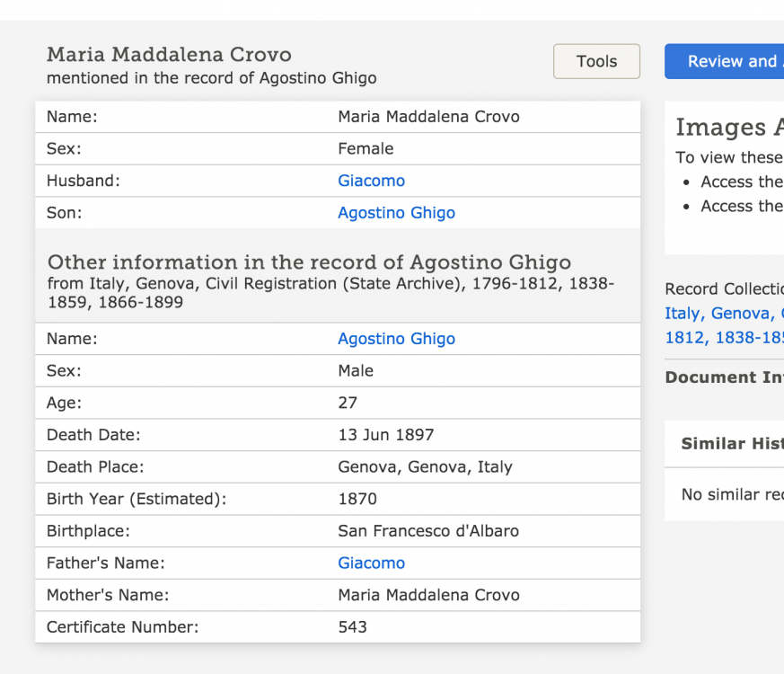The image size is (784, 674).
Task: Click the name value Maria Maddalena Crovo
Action: coord(428,117)
